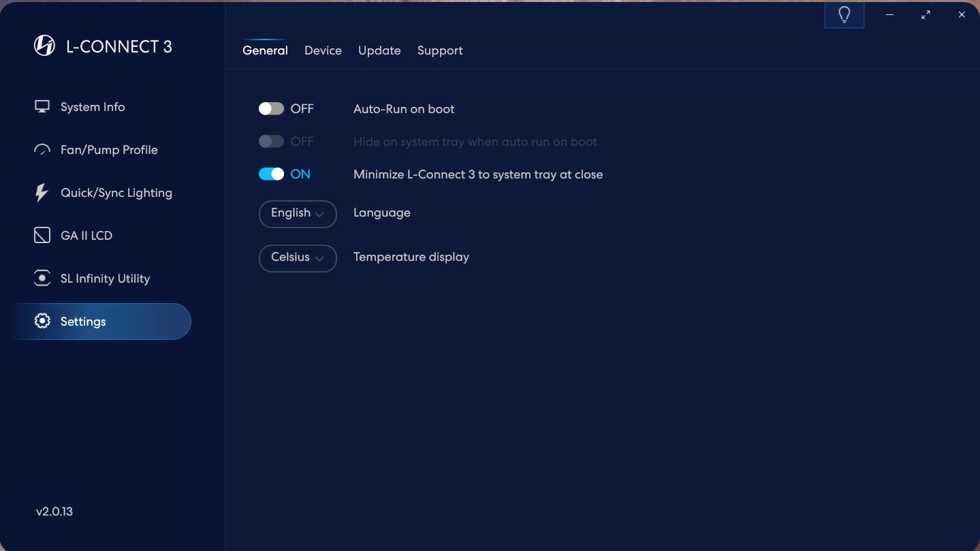This screenshot has width=980, height=551.
Task: Click the L-Connect 3 logo icon
Action: [44, 46]
